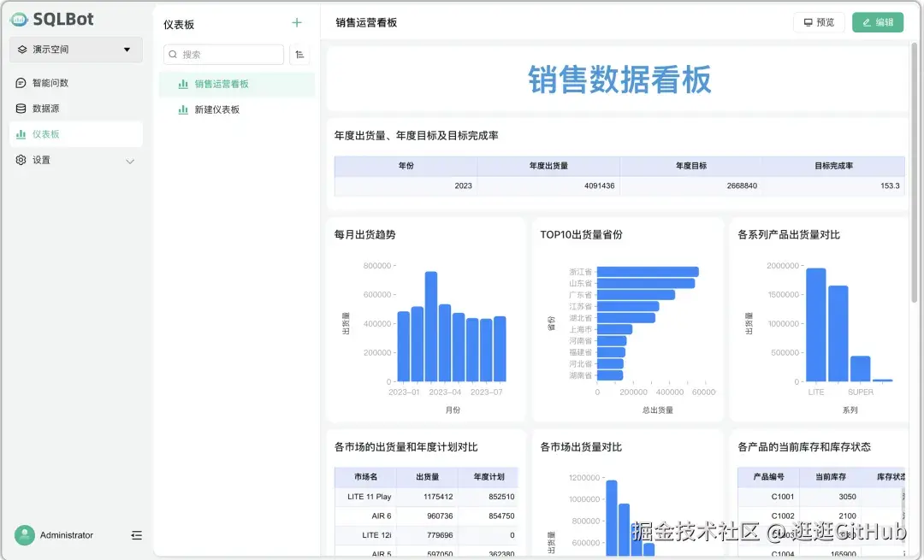This screenshot has height=560, width=924.
Task: Toggle the sidebar collapse control near Administrator
Action: (136, 535)
